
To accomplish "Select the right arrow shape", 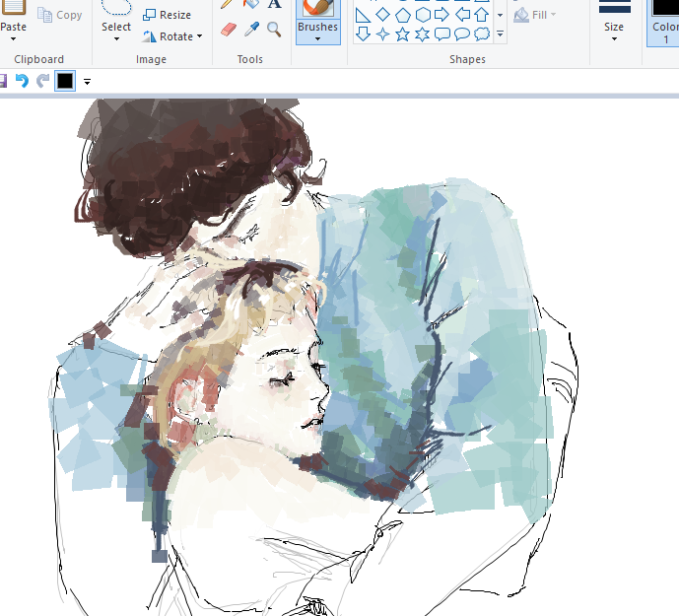I will pos(441,14).
